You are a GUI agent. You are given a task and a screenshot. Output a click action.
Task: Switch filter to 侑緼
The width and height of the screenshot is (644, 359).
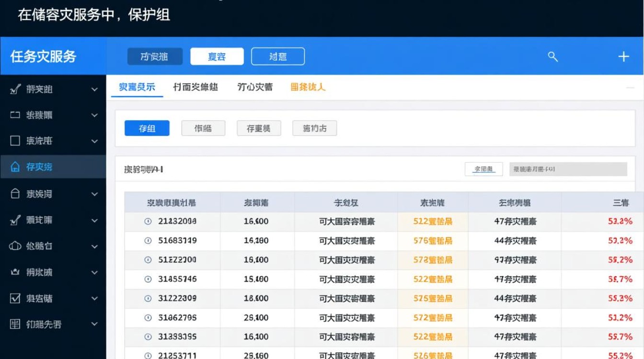(x=203, y=128)
